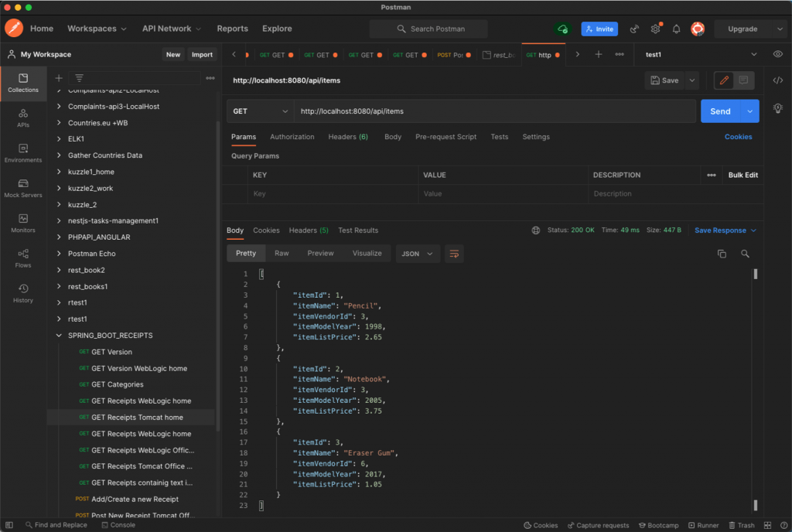
Task: Switch to request Headers (6) tab
Action: (x=348, y=137)
